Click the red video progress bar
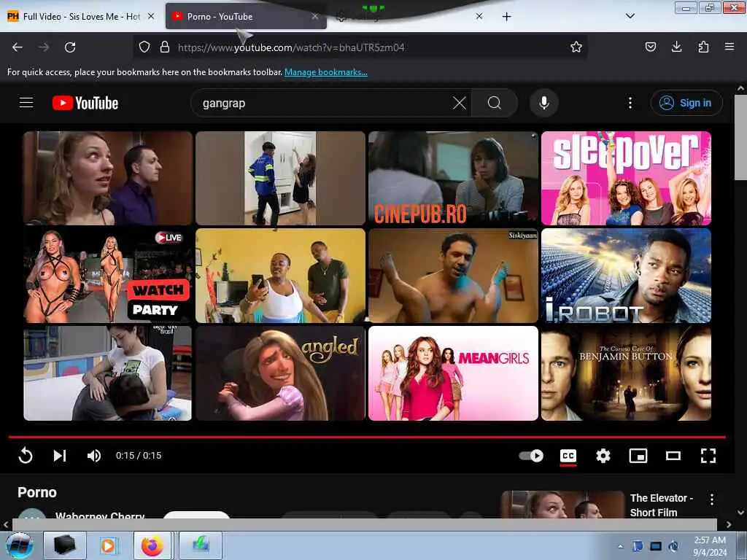The height and width of the screenshot is (560, 747). (367, 437)
